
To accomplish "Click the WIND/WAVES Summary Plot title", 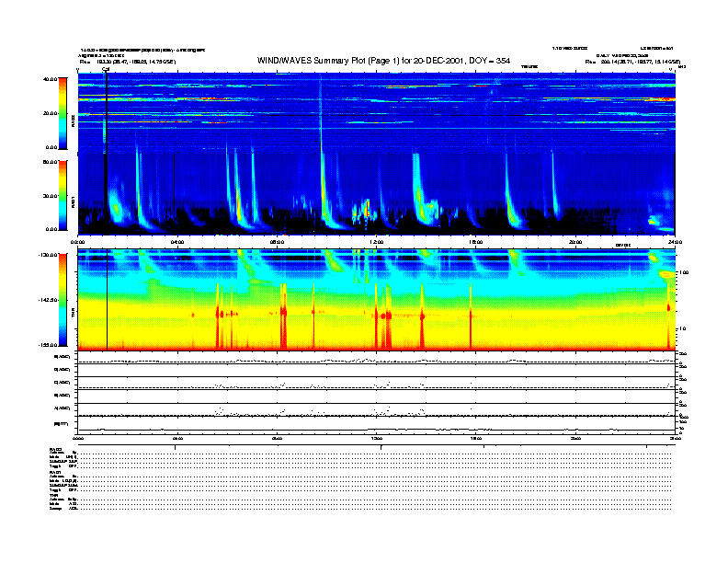I will (x=383, y=61).
